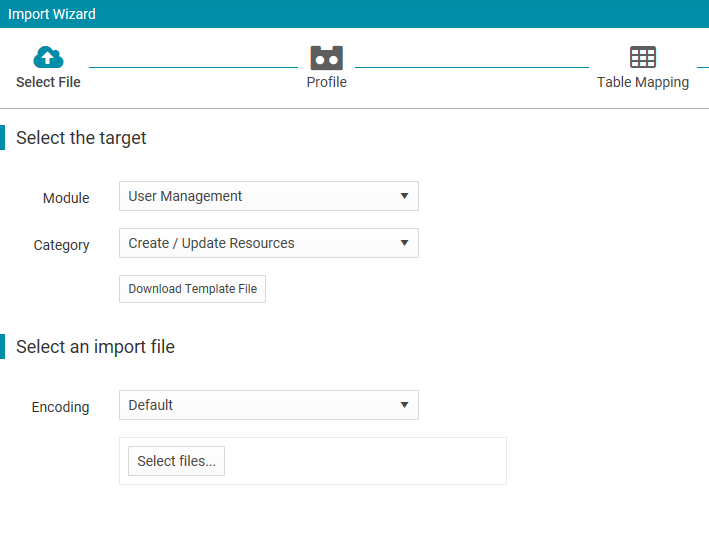Open the Category dropdown showing Create / Update Resources
This screenshot has height=548, width=709.
pyautogui.click(x=269, y=243)
